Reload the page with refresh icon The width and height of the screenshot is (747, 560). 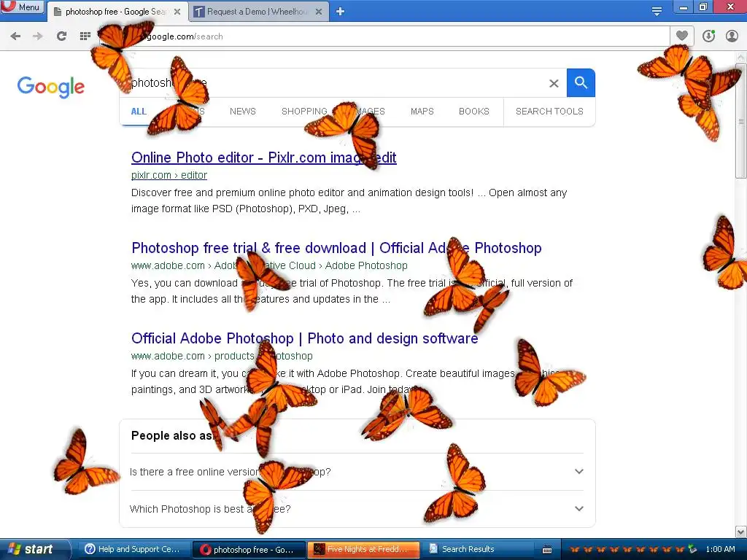tap(61, 36)
